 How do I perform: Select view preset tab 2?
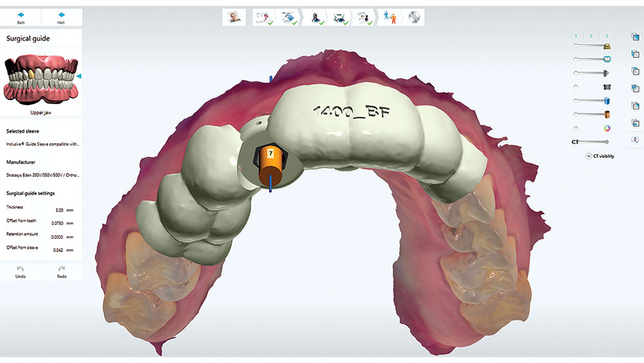tap(591, 35)
